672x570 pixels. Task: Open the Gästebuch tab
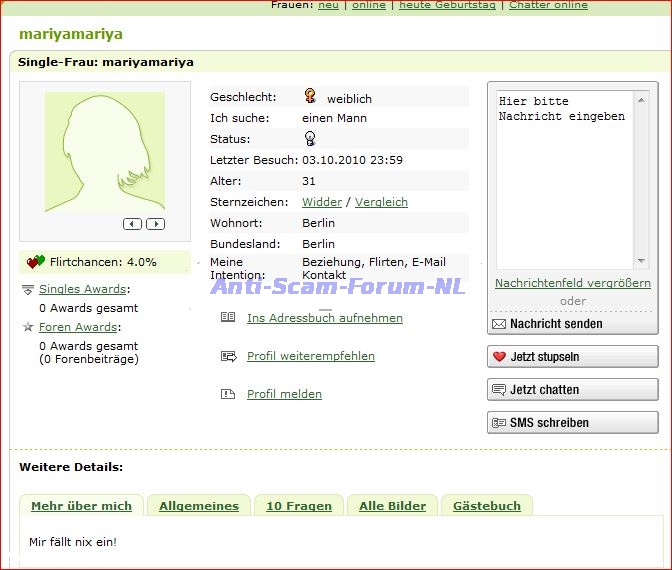(x=486, y=506)
